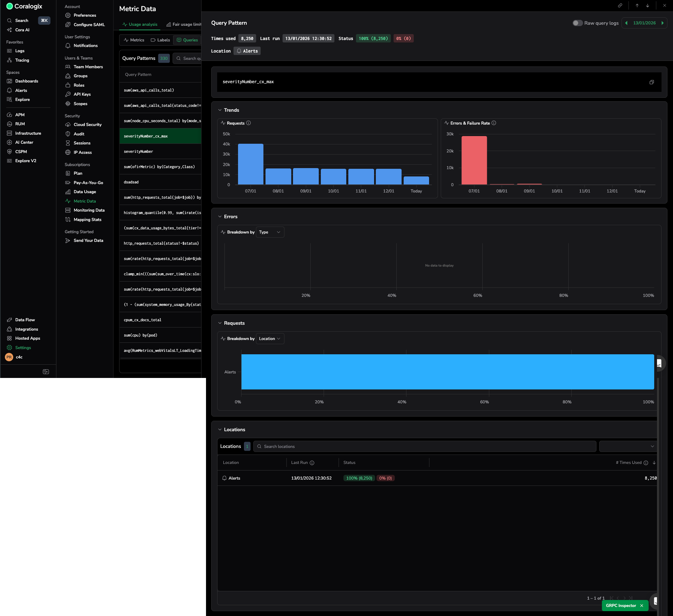Go to previous query pattern with up arrow
673x616 pixels.
637,6
